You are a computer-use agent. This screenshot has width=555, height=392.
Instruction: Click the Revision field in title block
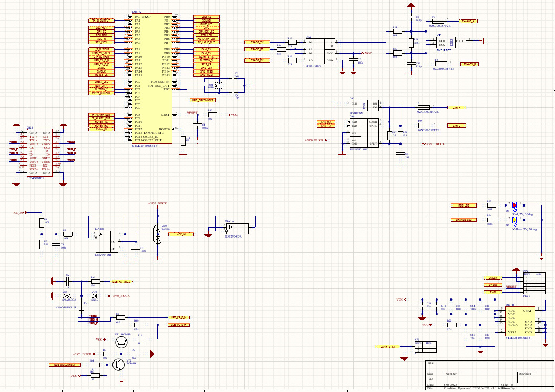click(535, 377)
